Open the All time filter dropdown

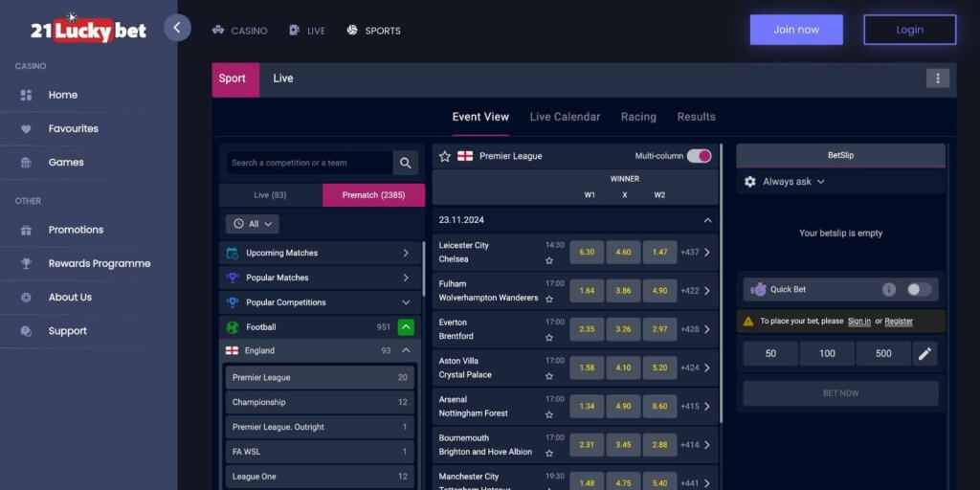pyautogui.click(x=253, y=224)
